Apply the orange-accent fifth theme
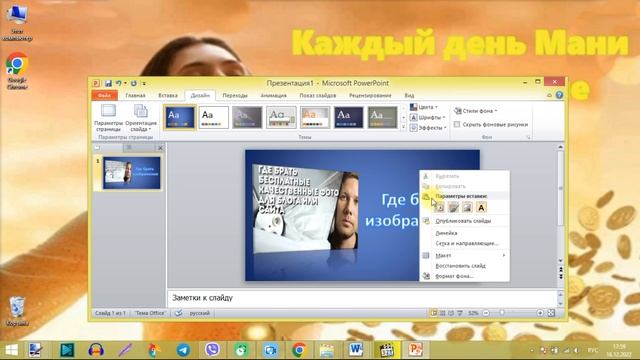Screen dimensions: 640x360 point(315,117)
